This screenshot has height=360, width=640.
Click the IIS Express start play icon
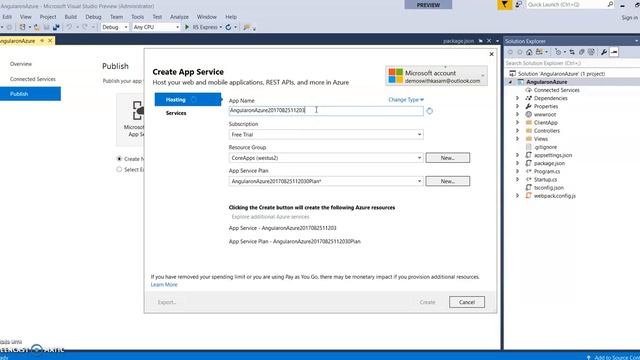click(x=187, y=27)
